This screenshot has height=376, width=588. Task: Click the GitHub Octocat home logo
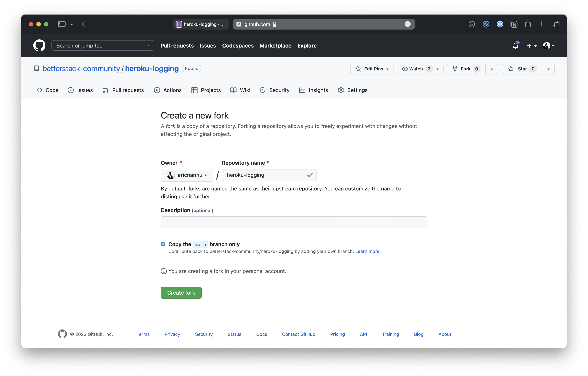pyautogui.click(x=39, y=45)
